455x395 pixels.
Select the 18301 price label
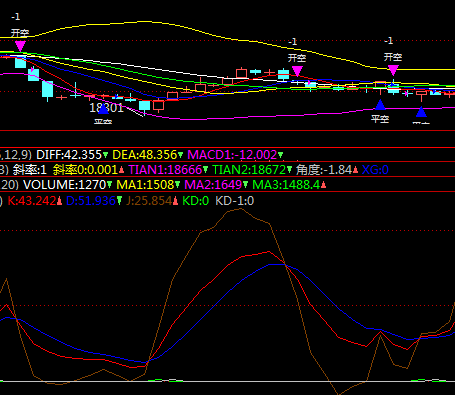(107, 108)
